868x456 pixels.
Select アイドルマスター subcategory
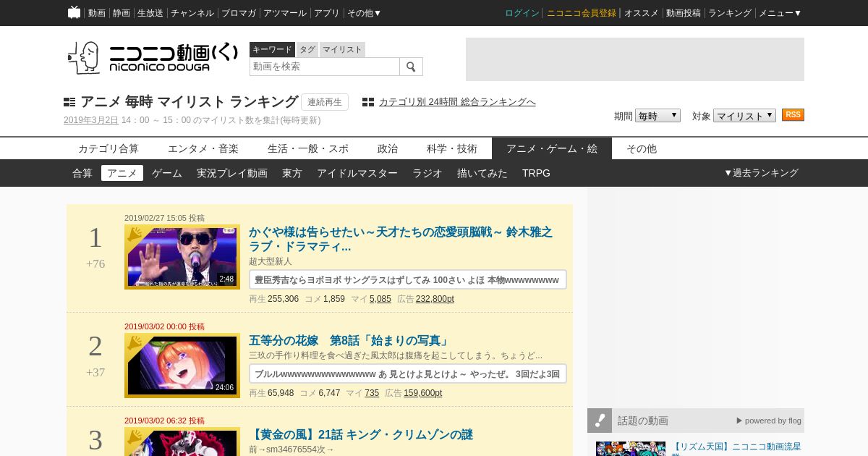(x=357, y=173)
